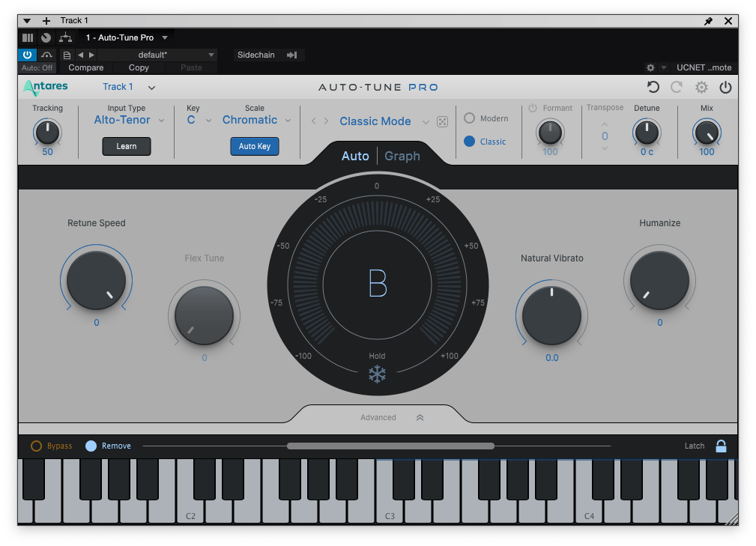Pin the Track 1 plug-in window
Screen dimensions: 756x546
708,21
